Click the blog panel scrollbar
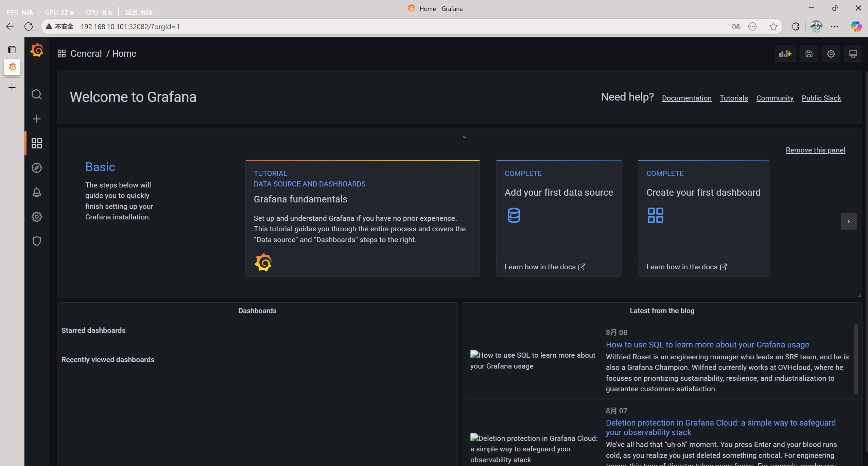Screen dimensions: 868x466 [x=856, y=359]
